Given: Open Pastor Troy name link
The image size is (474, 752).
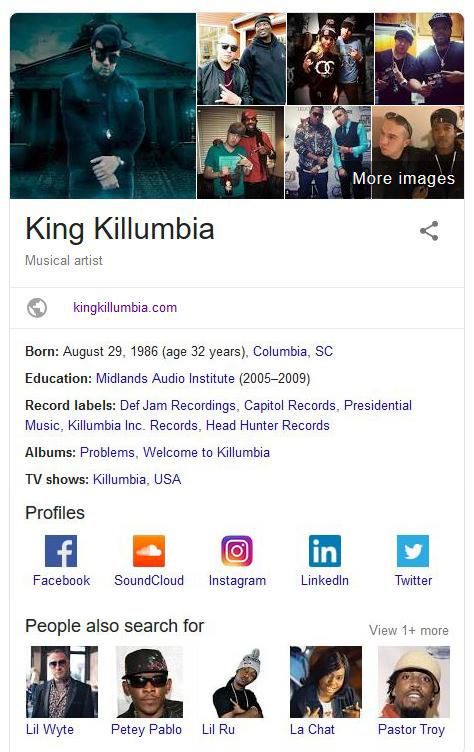Looking at the screenshot, I should click(x=411, y=729).
